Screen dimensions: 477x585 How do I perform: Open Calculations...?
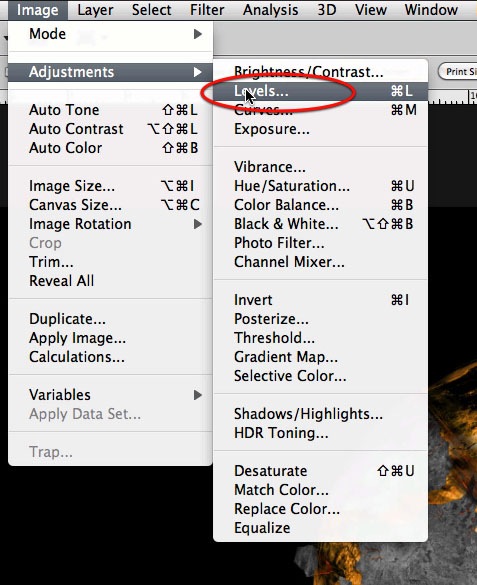click(x=110, y=357)
